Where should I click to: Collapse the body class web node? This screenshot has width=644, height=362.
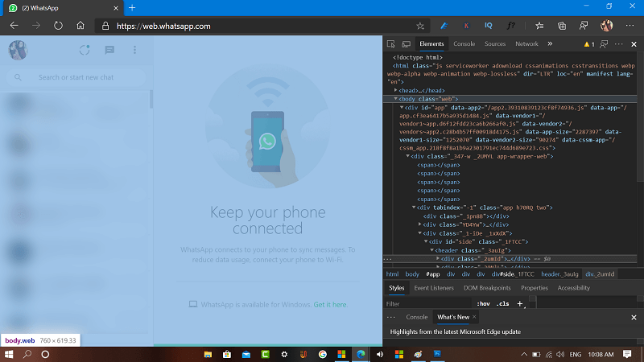pyautogui.click(x=395, y=99)
